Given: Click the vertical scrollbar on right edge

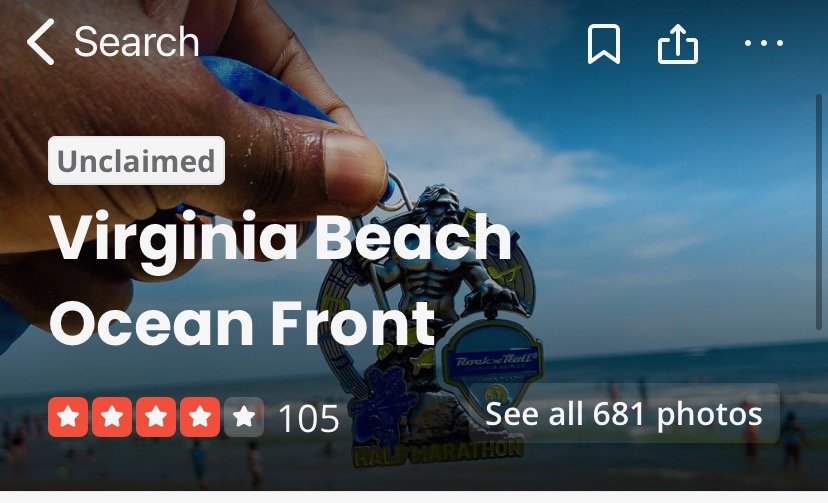Looking at the screenshot, I should click(x=820, y=213).
